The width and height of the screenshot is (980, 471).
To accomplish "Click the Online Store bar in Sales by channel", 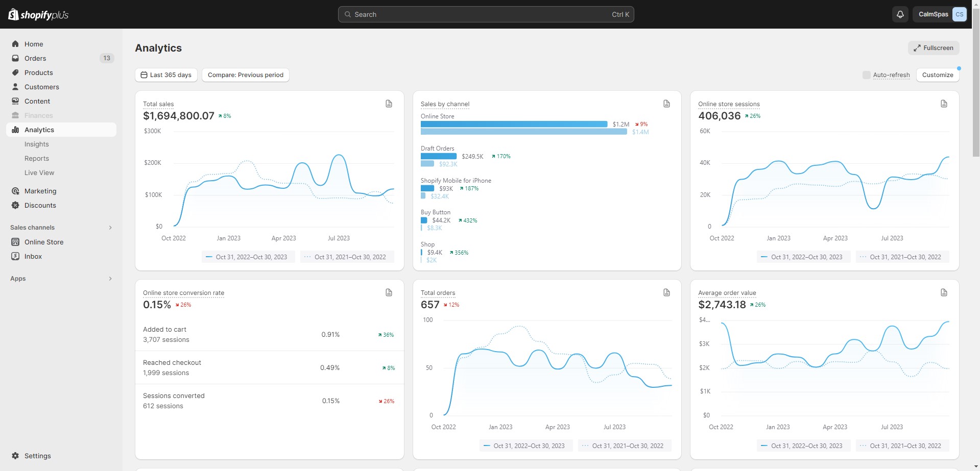I will 514,124.
